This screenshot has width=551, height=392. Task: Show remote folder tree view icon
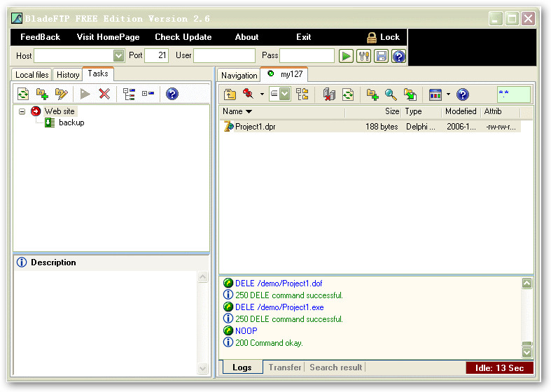[x=302, y=94]
